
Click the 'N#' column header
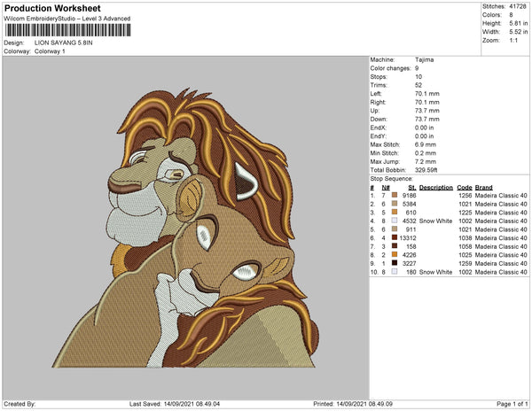point(386,188)
